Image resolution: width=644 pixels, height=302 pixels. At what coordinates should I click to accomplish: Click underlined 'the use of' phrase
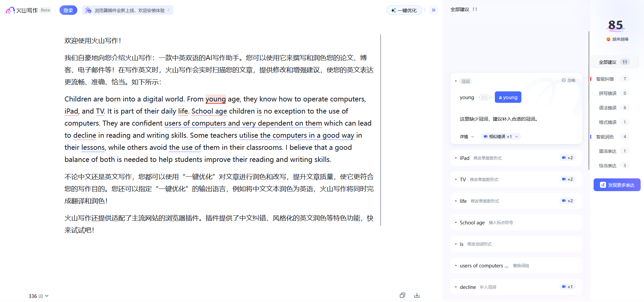(x=185, y=147)
